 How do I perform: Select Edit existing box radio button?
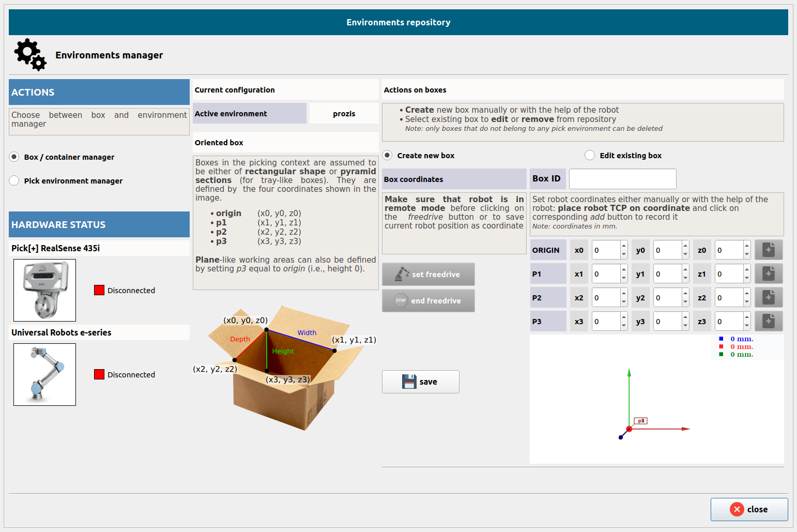(x=590, y=155)
